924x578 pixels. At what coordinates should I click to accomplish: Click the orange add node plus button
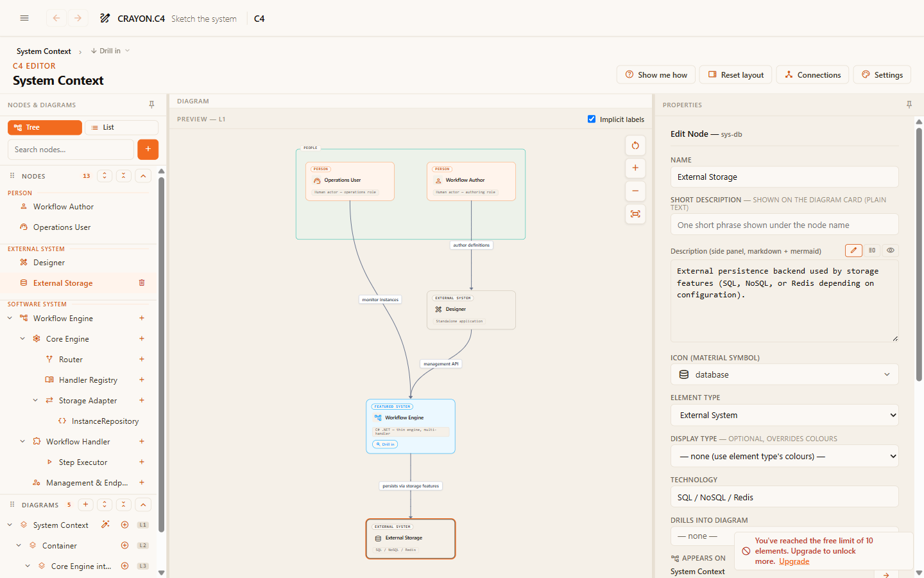[148, 149]
